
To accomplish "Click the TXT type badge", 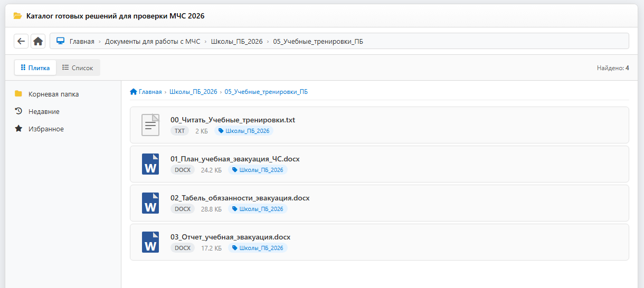I will tap(179, 131).
